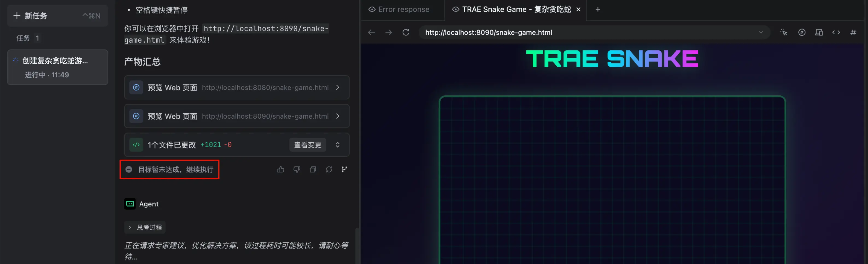Click the +1021 additions count
This screenshot has width=868, height=264.
(211, 145)
